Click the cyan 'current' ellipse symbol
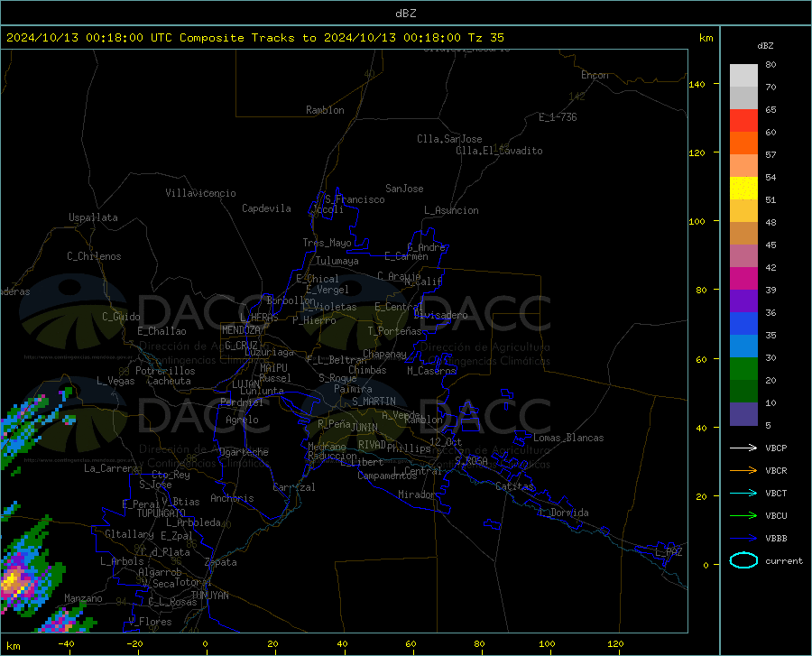Image resolution: width=812 pixels, height=656 pixels. 743,560
